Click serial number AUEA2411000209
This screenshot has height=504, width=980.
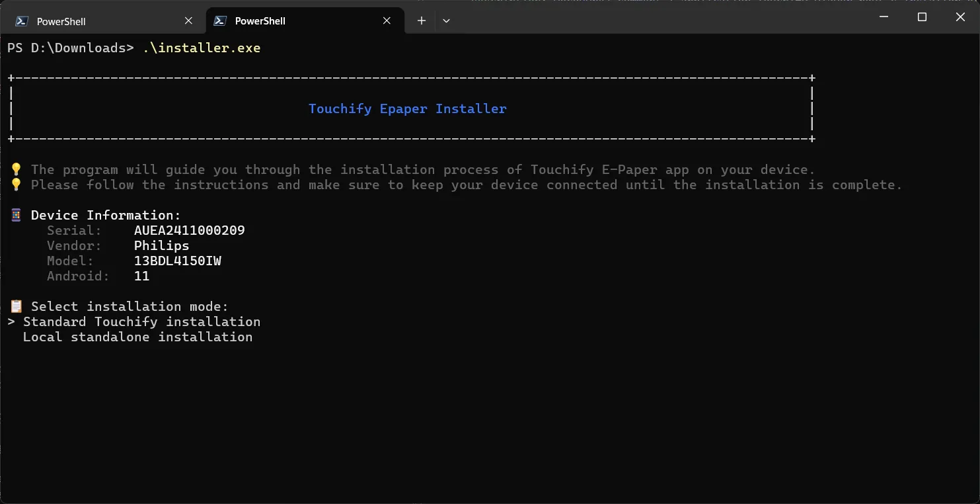coord(190,231)
